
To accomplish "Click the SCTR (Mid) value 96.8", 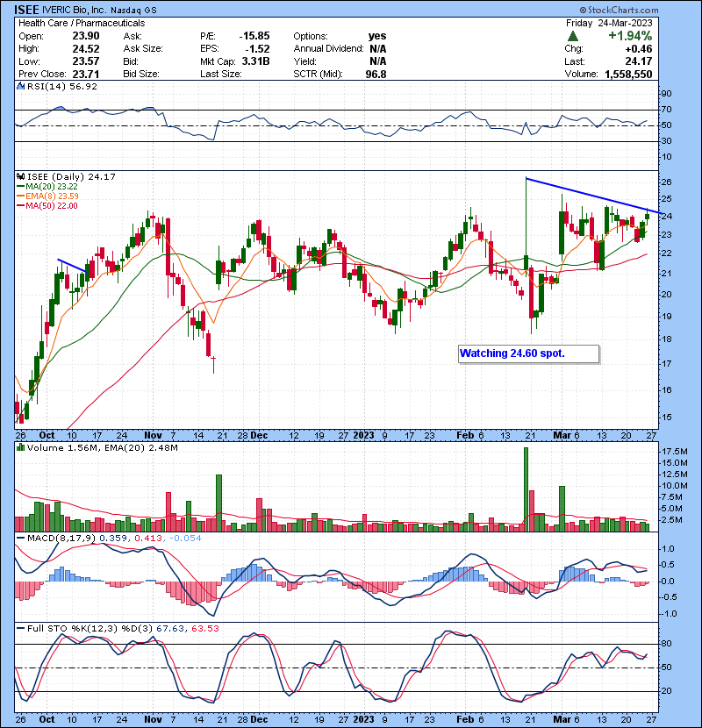I will pos(376,74).
